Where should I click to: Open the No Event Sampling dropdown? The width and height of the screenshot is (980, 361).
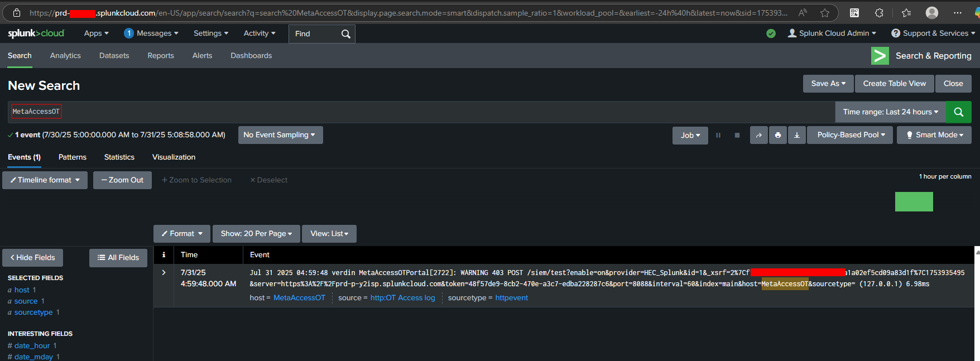[x=281, y=135]
